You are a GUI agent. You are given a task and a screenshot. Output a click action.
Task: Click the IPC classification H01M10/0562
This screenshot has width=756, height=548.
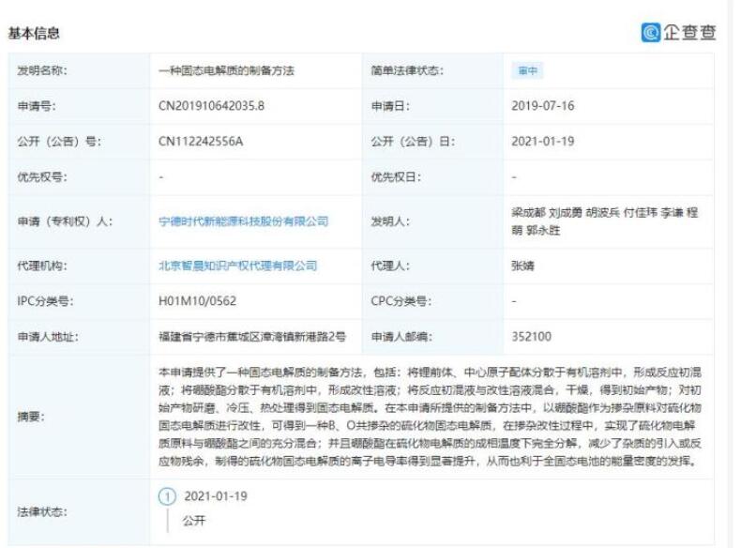[197, 301]
